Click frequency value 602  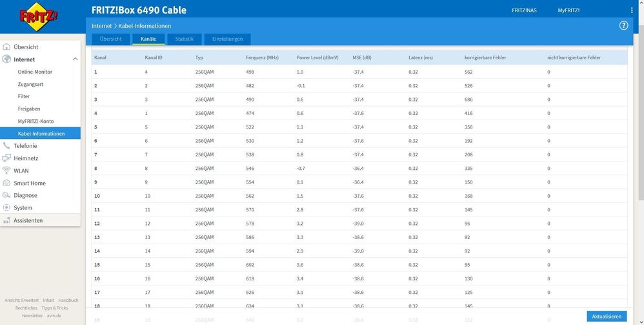click(250, 265)
